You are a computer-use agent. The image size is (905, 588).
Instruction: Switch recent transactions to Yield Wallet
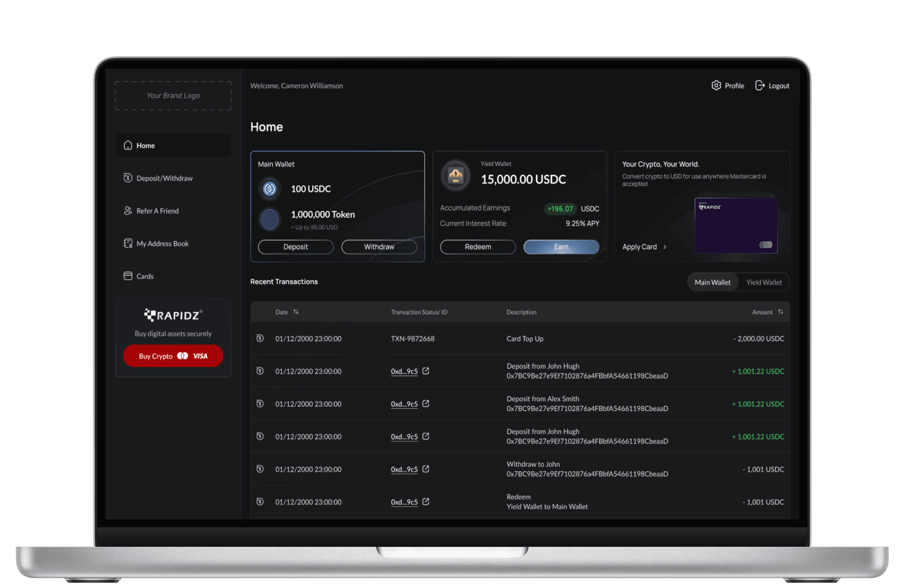(764, 282)
